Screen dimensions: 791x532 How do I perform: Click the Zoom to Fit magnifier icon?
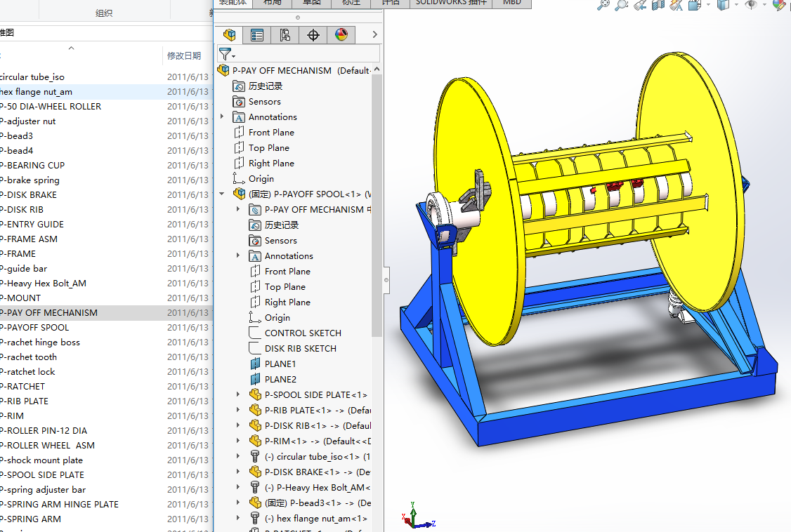603,5
